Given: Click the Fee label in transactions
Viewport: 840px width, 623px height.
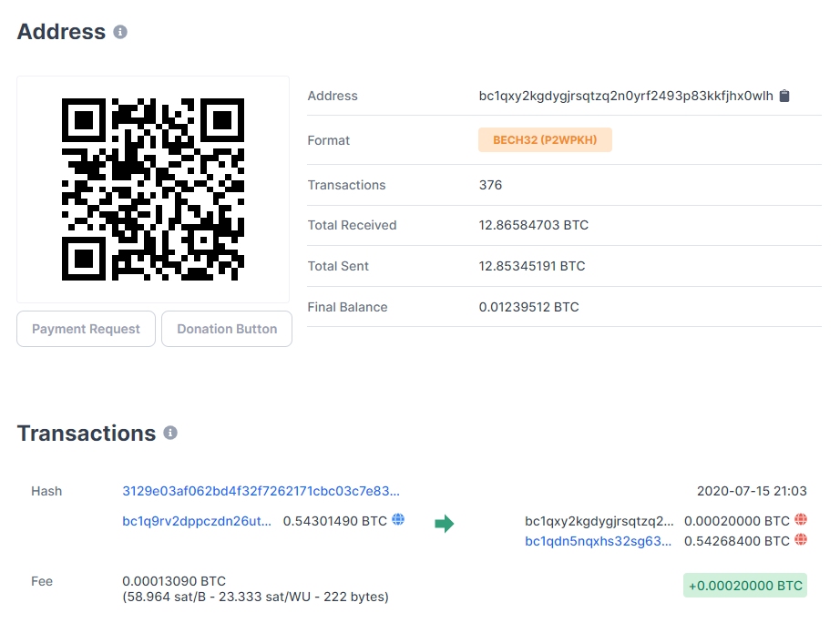Looking at the screenshot, I should point(42,581).
